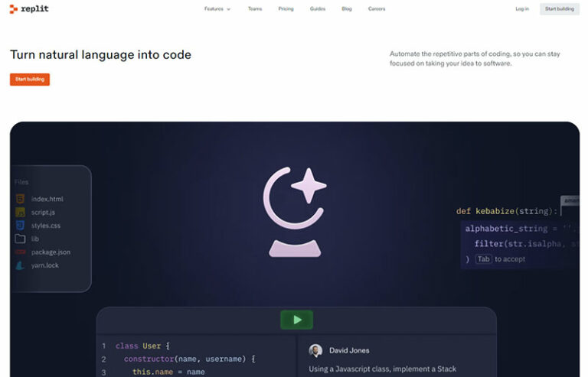Viewport: 588px width, 377px height.
Task: Select index.html file name
Action: point(47,199)
